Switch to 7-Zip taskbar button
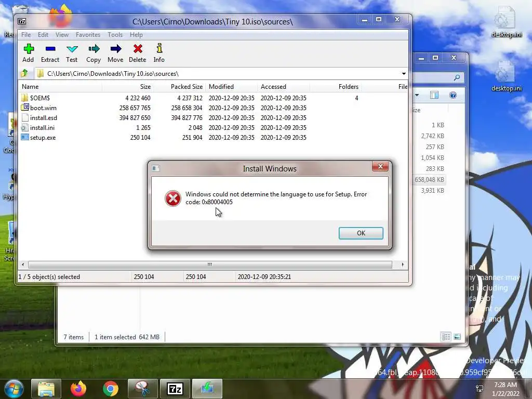532x399 pixels. (175, 389)
